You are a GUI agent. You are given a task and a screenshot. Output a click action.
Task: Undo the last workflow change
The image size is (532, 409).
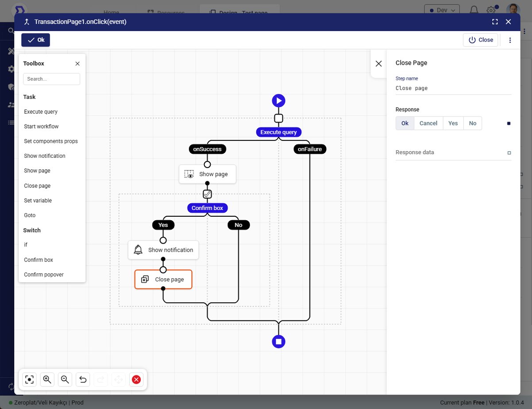click(x=83, y=380)
